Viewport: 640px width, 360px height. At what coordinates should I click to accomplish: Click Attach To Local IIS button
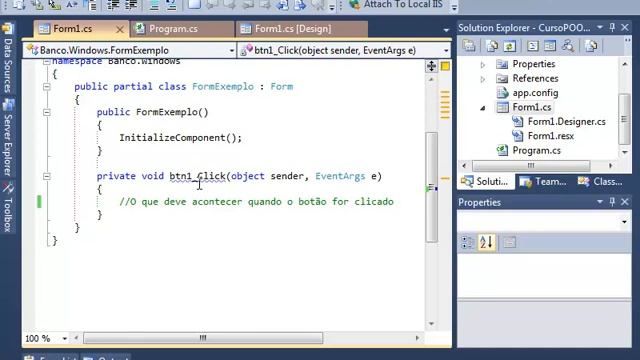(396, 4)
